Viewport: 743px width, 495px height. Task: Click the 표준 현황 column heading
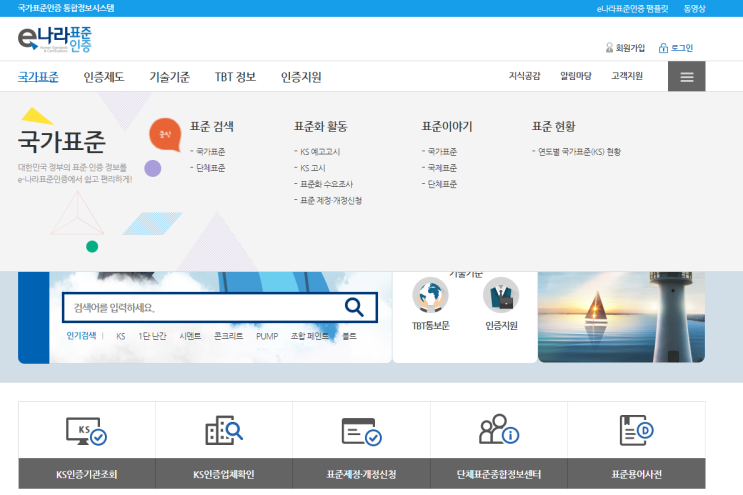click(553, 126)
